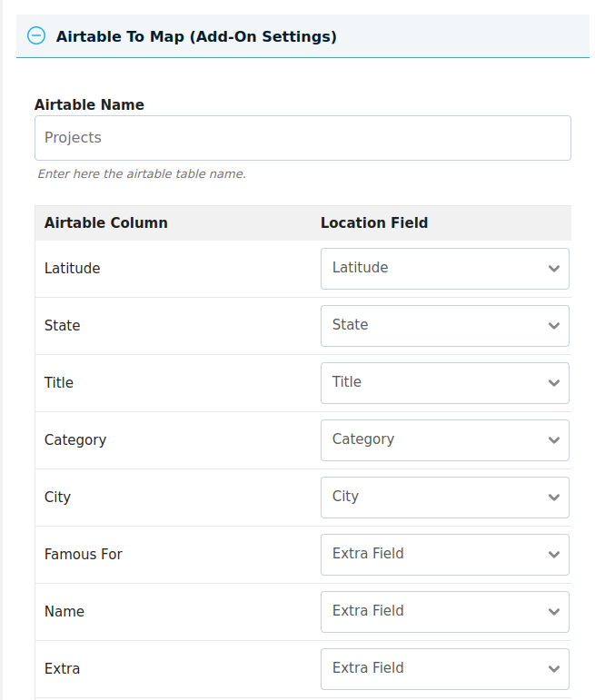Click the Airtable To Map (Add-On Settings) heading
Viewport: 595px width, 700px height.
point(196,36)
